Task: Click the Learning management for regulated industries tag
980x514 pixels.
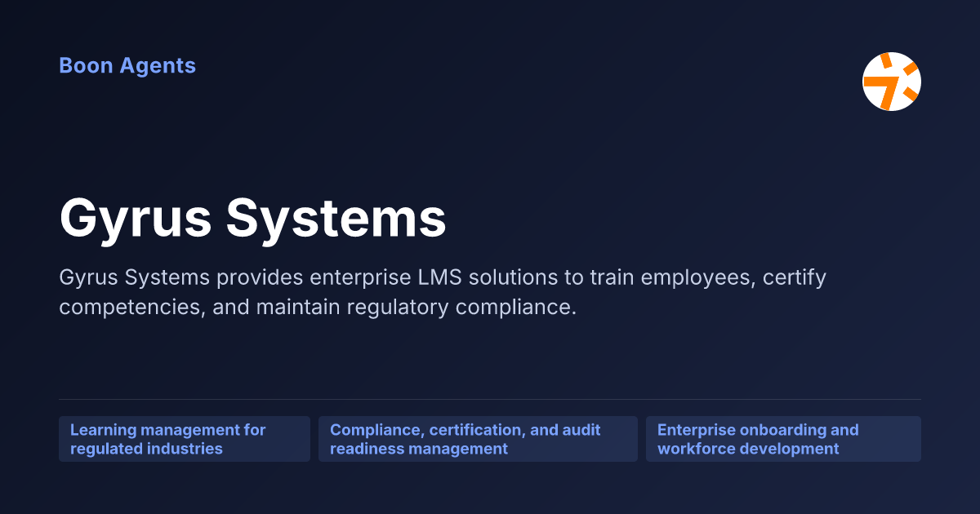Action: pyautogui.click(x=185, y=439)
